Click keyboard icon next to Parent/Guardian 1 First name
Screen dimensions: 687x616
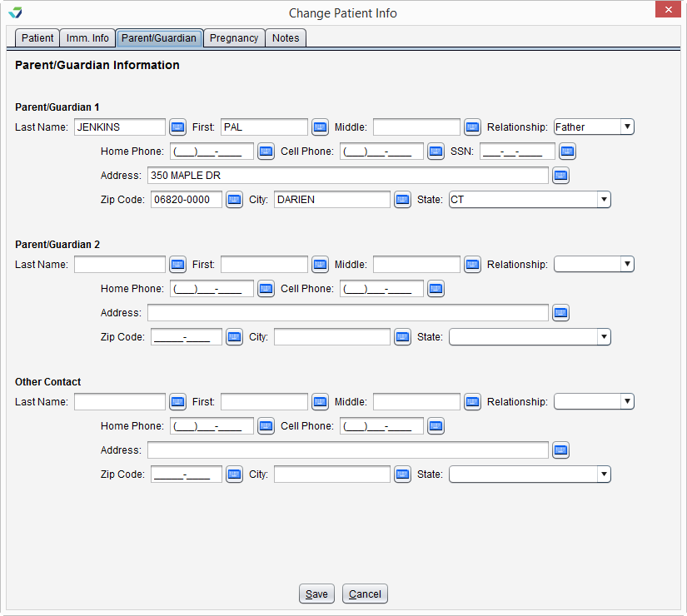click(x=320, y=127)
